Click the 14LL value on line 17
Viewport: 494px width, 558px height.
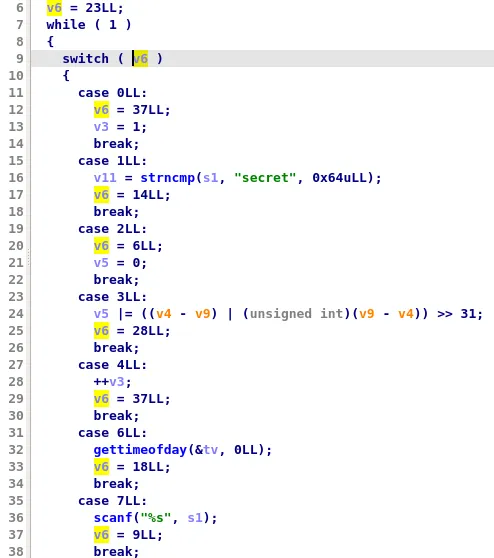pyautogui.click(x=148, y=195)
